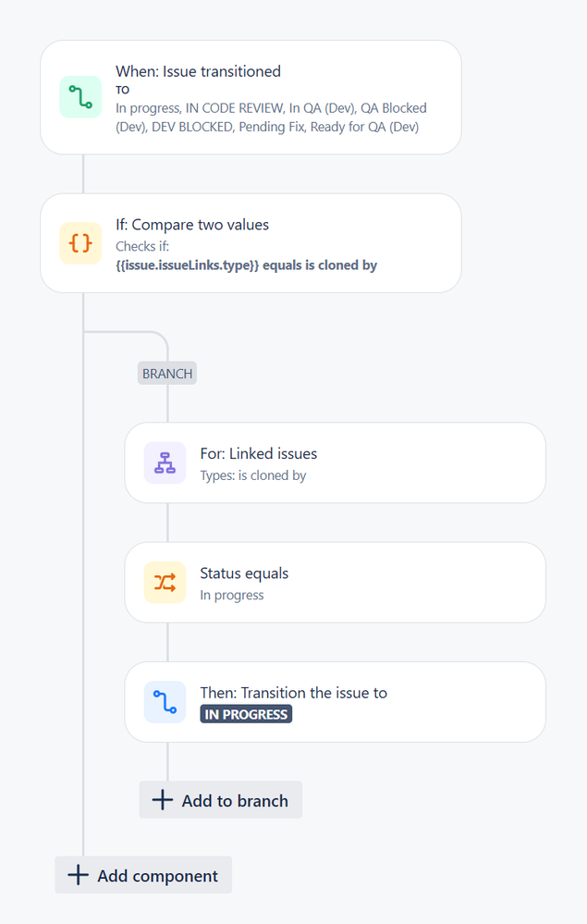Select the Then: Transition the issue card
The width and height of the screenshot is (587, 924).
click(335, 702)
